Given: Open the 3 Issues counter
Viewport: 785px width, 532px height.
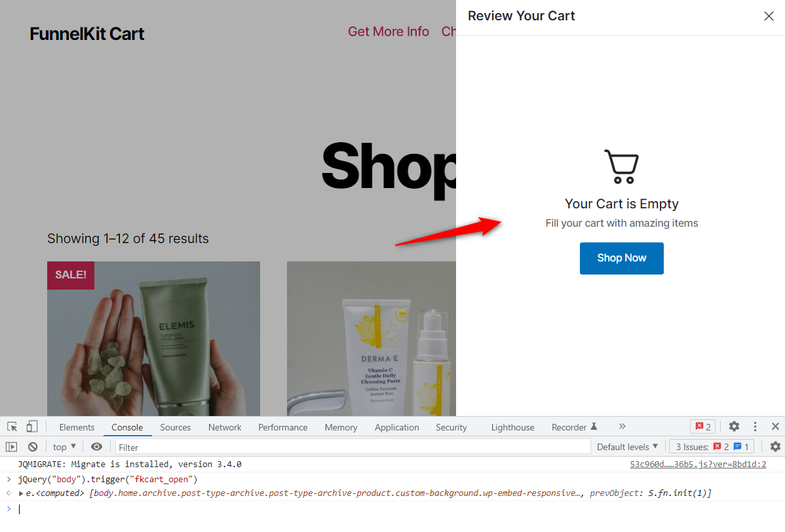Looking at the screenshot, I should pyautogui.click(x=712, y=446).
